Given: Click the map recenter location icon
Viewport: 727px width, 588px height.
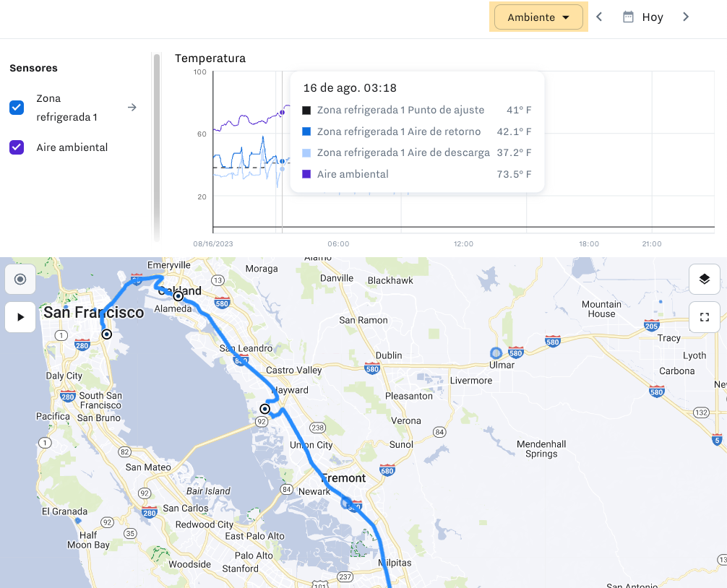Looking at the screenshot, I should tap(20, 279).
